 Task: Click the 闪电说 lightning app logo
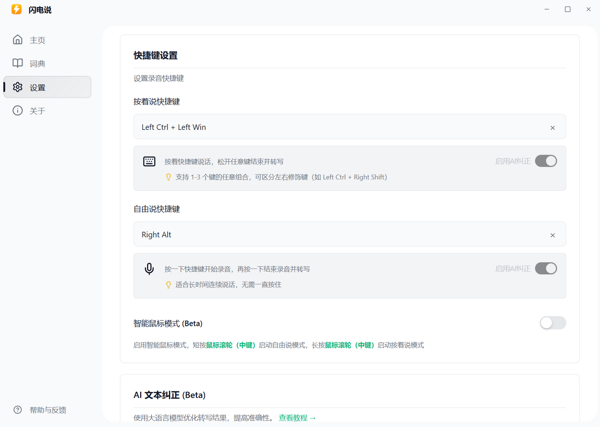(x=16, y=9)
